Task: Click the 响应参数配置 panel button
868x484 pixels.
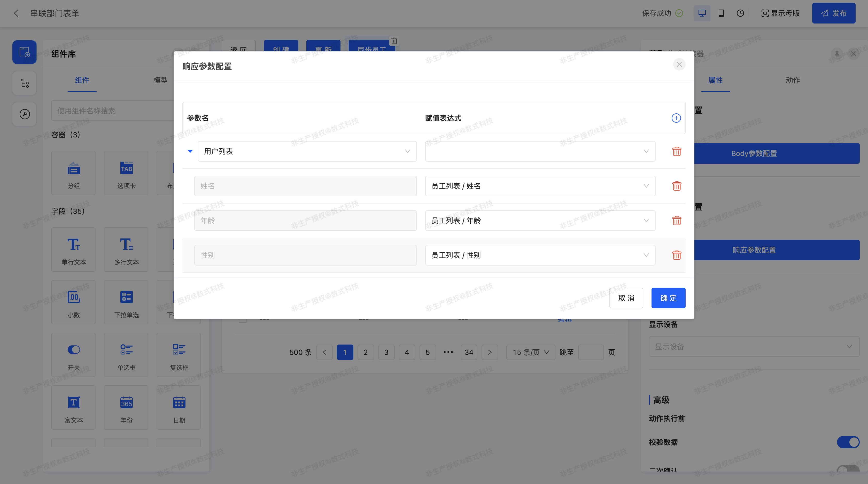Action: tap(777, 250)
